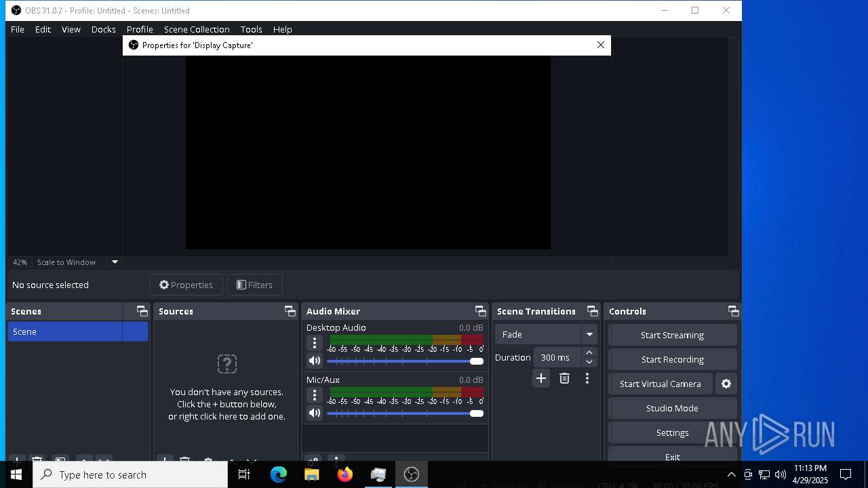Enable Studio Mode

click(672, 408)
